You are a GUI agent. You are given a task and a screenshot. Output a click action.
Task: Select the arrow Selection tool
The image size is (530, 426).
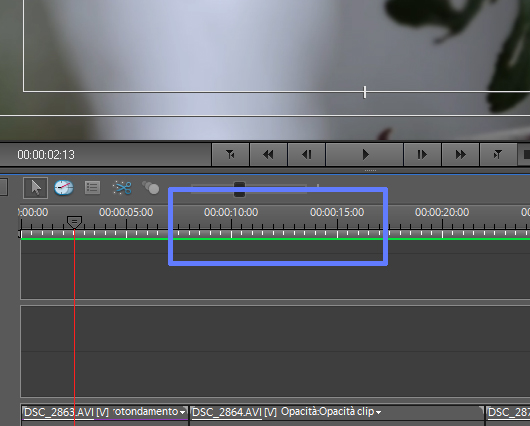pos(35,188)
